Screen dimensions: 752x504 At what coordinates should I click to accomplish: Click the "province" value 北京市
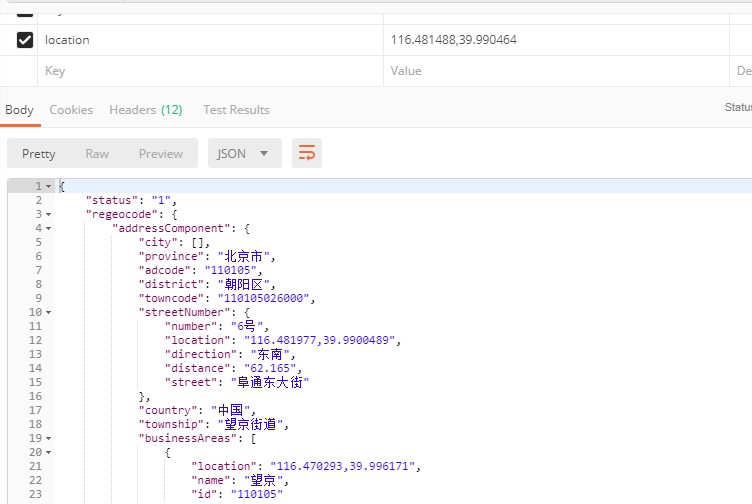[244, 256]
